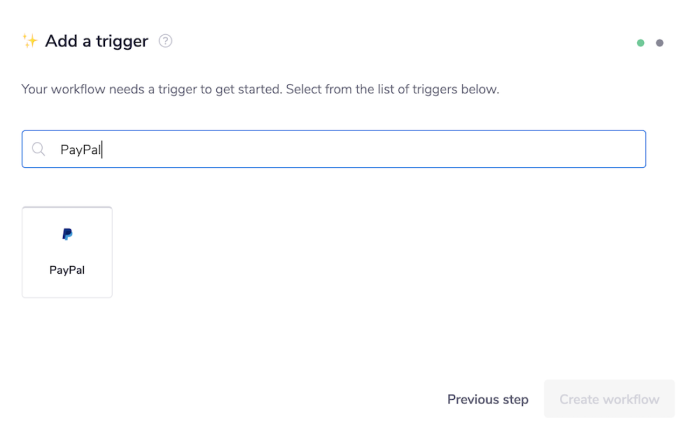Click 'Select from the list of triggers' sentence

(392, 89)
